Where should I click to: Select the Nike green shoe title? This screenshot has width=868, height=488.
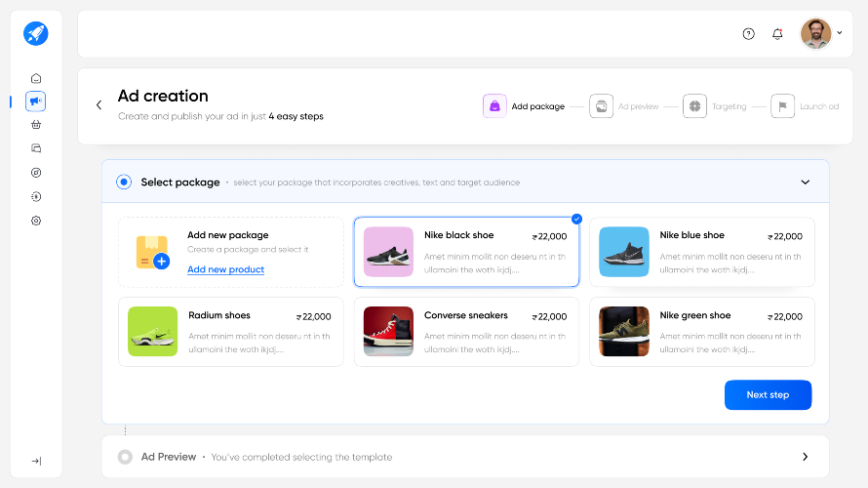click(695, 315)
